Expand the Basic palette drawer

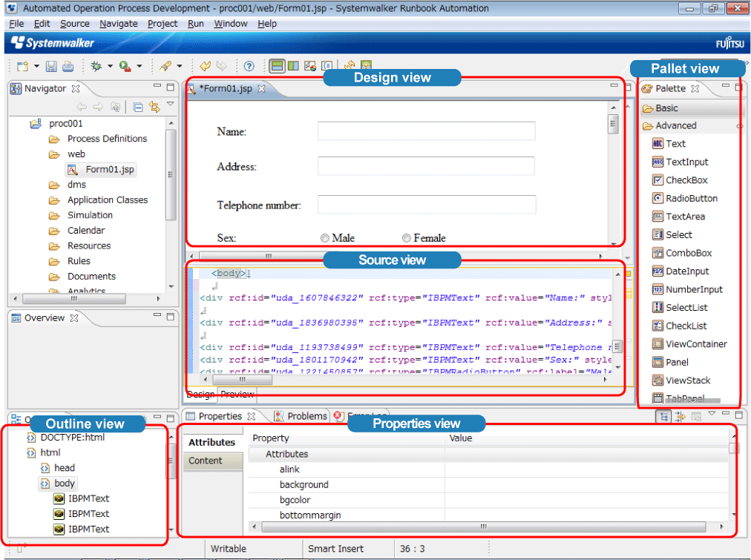666,108
